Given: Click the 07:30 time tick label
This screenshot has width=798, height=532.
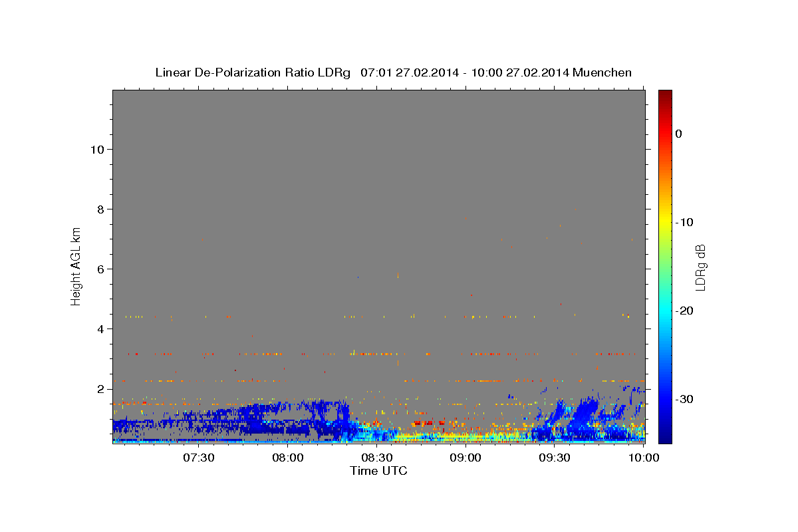Looking at the screenshot, I should [x=198, y=458].
